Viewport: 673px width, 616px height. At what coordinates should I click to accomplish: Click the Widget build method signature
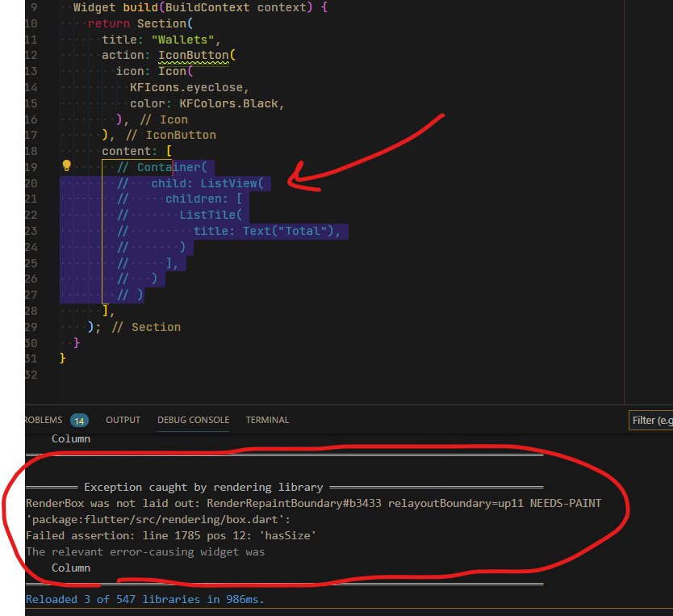tap(200, 8)
